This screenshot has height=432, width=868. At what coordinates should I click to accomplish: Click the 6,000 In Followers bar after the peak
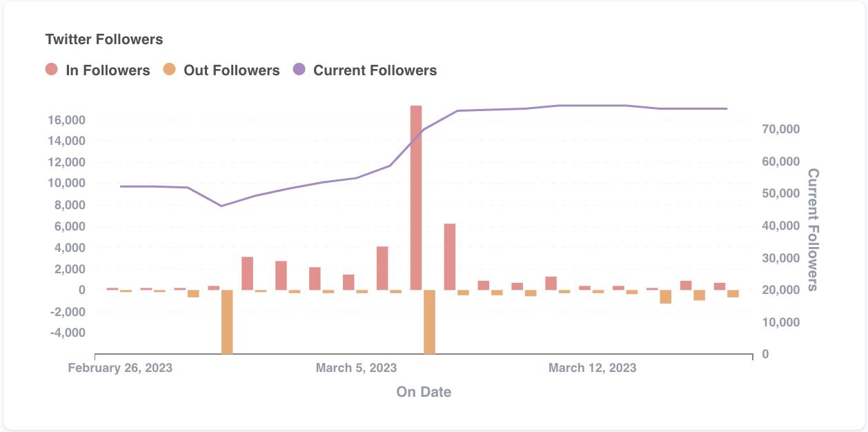[450, 257]
